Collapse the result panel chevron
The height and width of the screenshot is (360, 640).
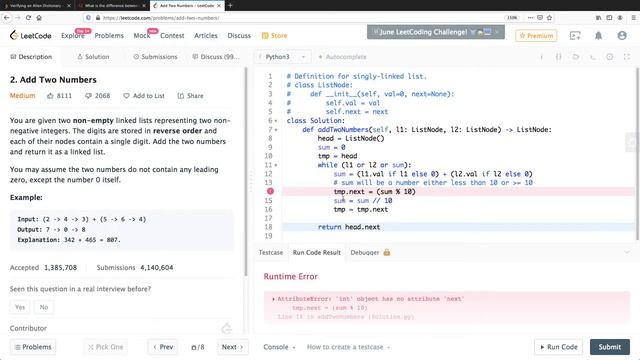point(627,252)
